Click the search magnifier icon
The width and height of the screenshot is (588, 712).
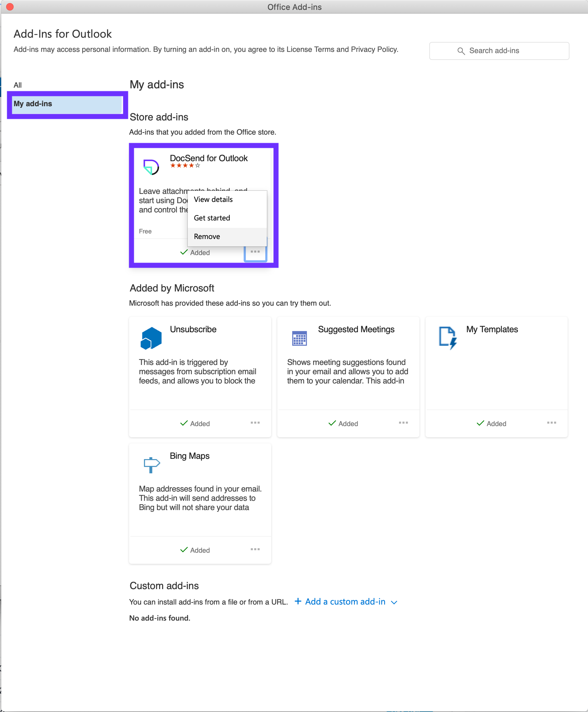click(461, 51)
